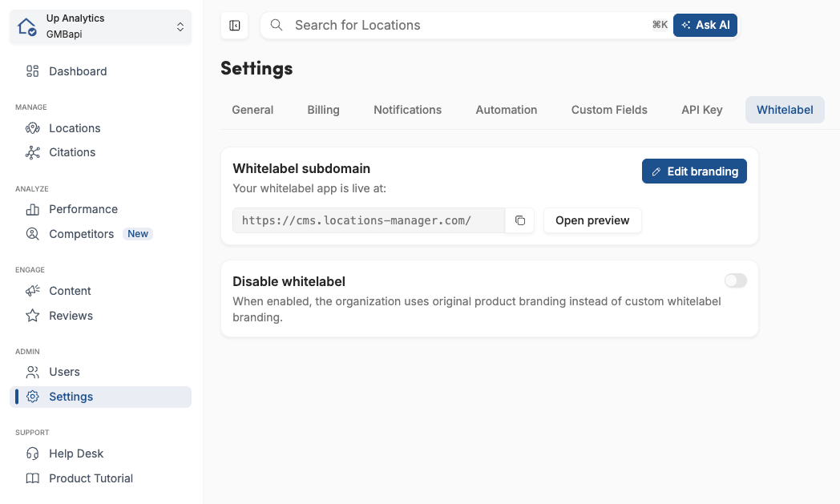The image size is (840, 504).
Task: Click the 'Disable whitelabel' heading
Action: coord(289,282)
